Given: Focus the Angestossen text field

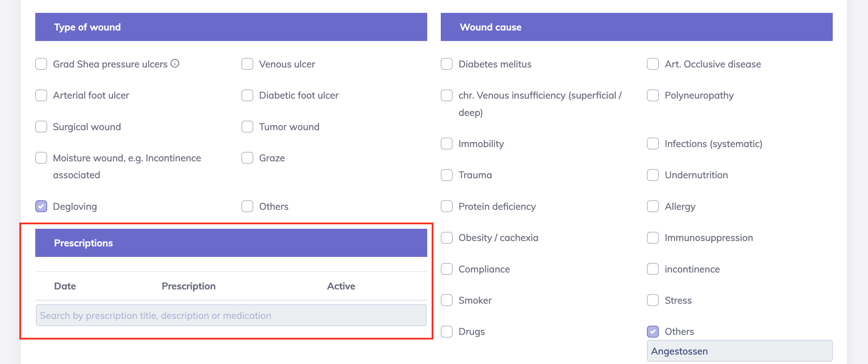Looking at the screenshot, I should [x=739, y=351].
